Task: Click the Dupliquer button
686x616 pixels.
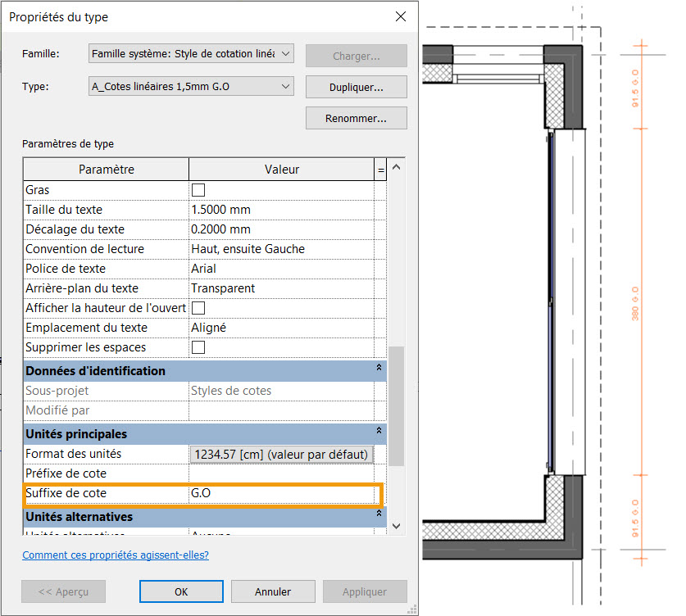Action: [357, 87]
